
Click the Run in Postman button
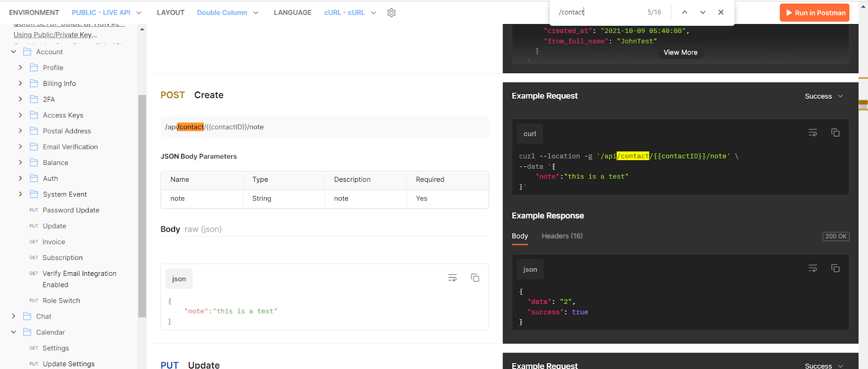814,13
